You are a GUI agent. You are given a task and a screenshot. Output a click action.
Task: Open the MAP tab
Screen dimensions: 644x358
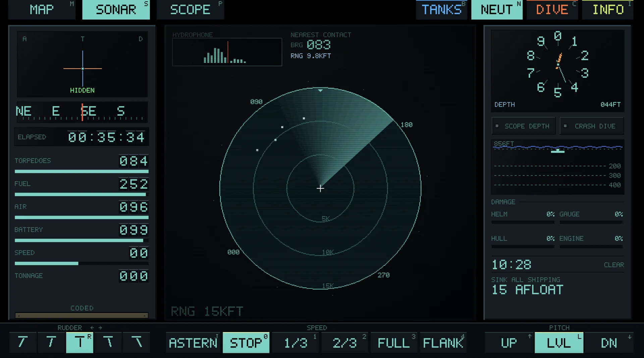click(42, 9)
